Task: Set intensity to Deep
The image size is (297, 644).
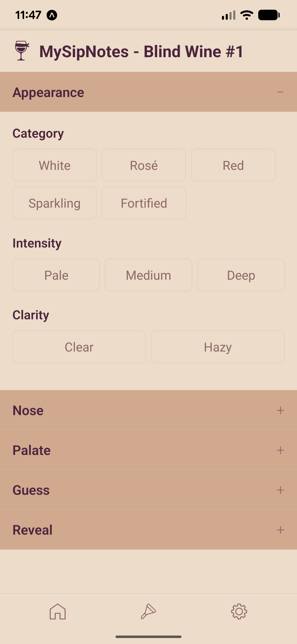Action: pos(241,275)
